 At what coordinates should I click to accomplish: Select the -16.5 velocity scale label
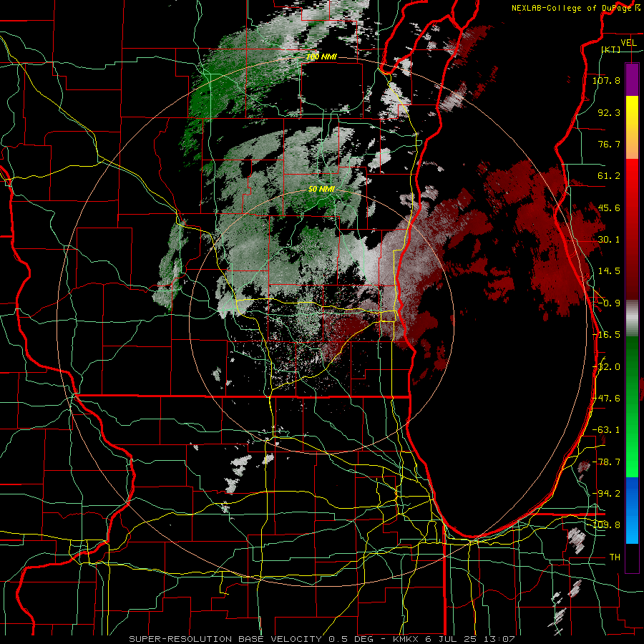(606, 335)
